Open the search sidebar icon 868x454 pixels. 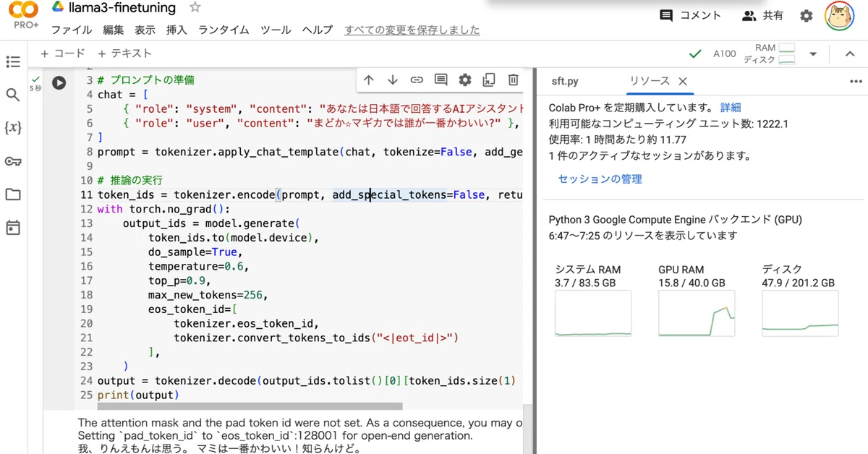[x=13, y=95]
